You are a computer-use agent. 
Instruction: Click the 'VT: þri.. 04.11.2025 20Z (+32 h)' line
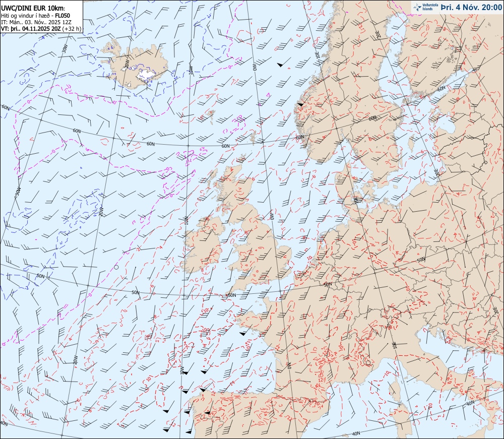[41, 29]
